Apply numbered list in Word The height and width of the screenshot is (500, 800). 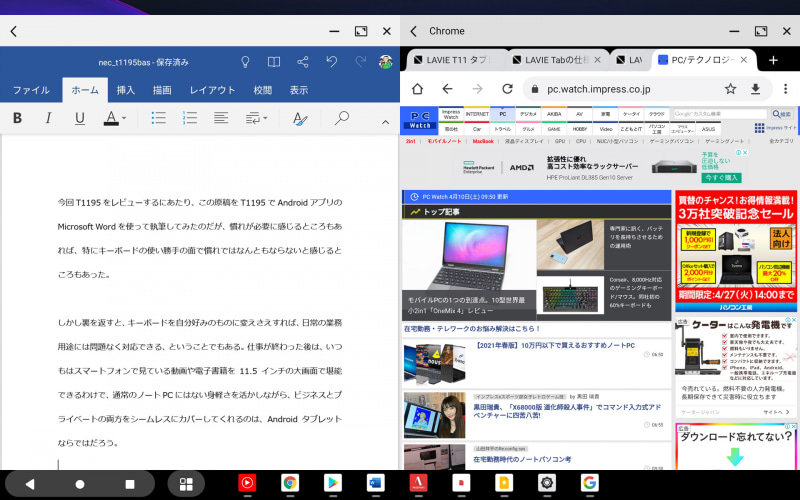coord(190,118)
